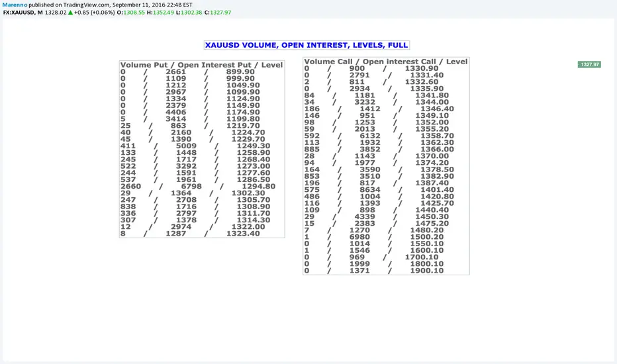Image resolution: width=617 pixels, height=364 pixels.
Task: Select call open interest 8634
Action: [x=370, y=190]
